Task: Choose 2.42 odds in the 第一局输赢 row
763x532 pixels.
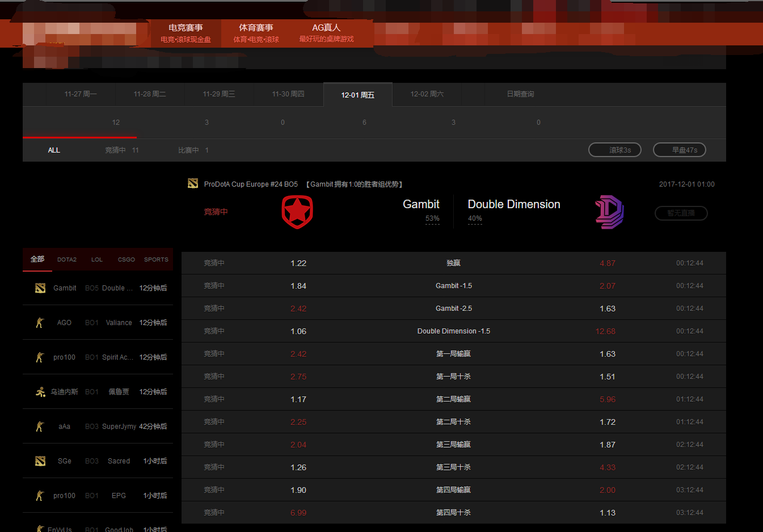Action: click(x=298, y=354)
